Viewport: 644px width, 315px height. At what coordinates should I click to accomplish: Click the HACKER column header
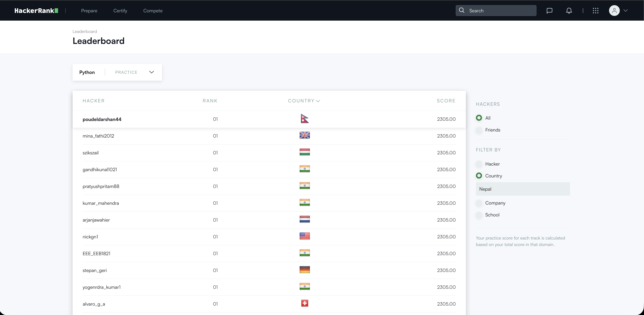pos(93,101)
